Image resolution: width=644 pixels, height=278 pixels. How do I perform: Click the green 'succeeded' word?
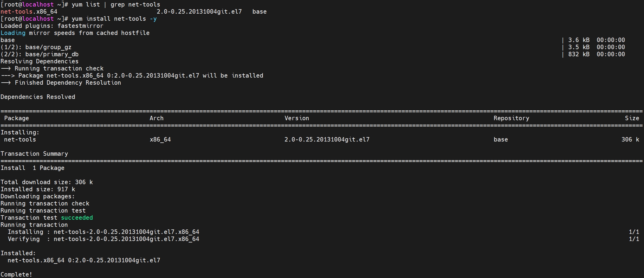pyautogui.click(x=77, y=218)
